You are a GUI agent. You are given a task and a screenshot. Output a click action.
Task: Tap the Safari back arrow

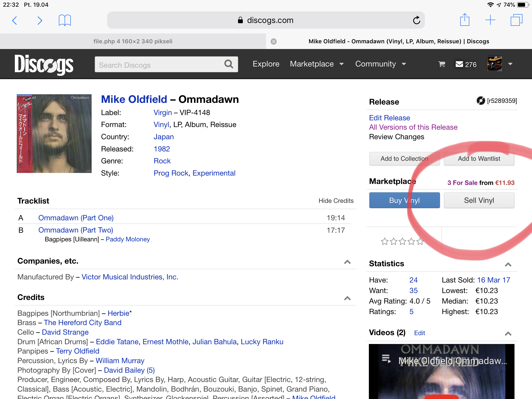point(15,20)
